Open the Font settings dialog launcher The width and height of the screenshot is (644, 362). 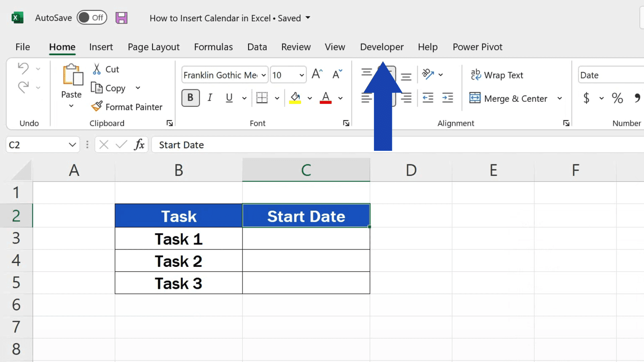pyautogui.click(x=346, y=123)
